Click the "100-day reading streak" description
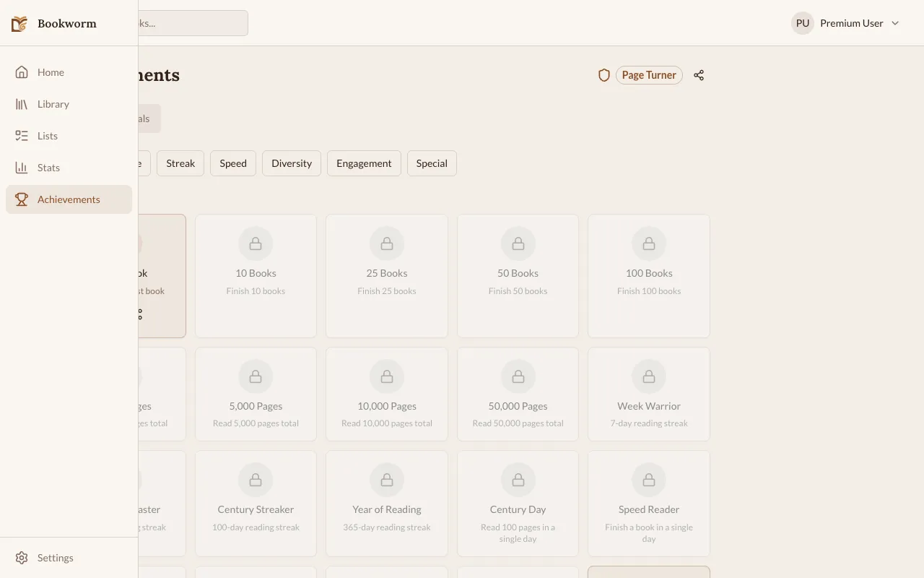Image resolution: width=924 pixels, height=578 pixels. click(x=256, y=527)
